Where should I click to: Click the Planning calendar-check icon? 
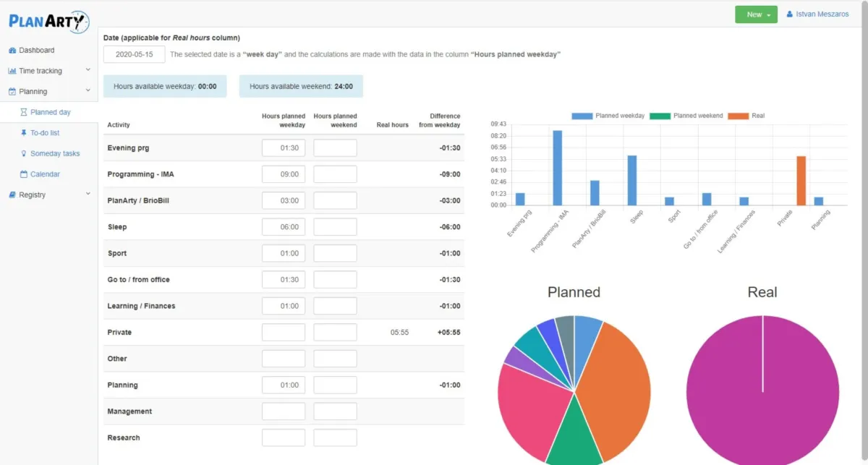12,92
